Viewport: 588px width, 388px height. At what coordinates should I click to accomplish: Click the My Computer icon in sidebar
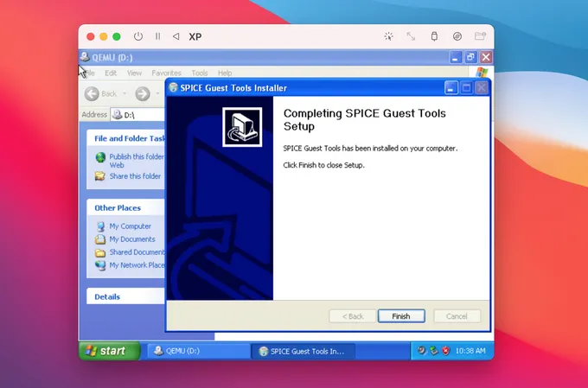[100, 226]
